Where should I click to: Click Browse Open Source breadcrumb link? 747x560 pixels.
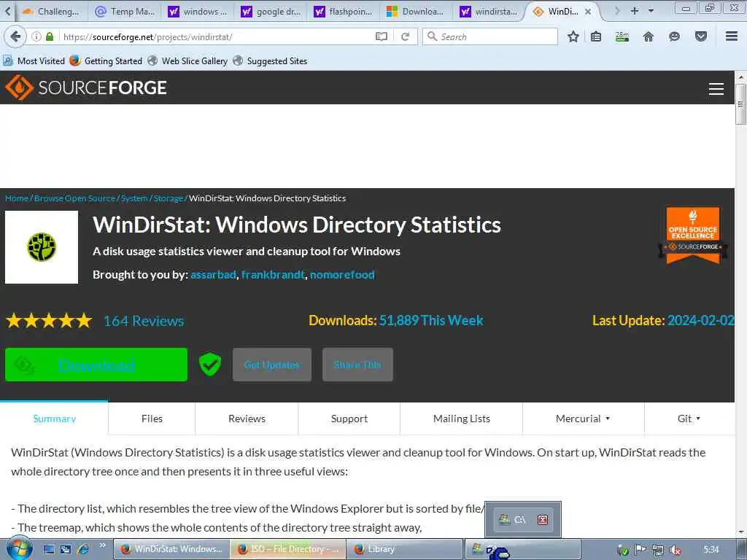pos(75,198)
